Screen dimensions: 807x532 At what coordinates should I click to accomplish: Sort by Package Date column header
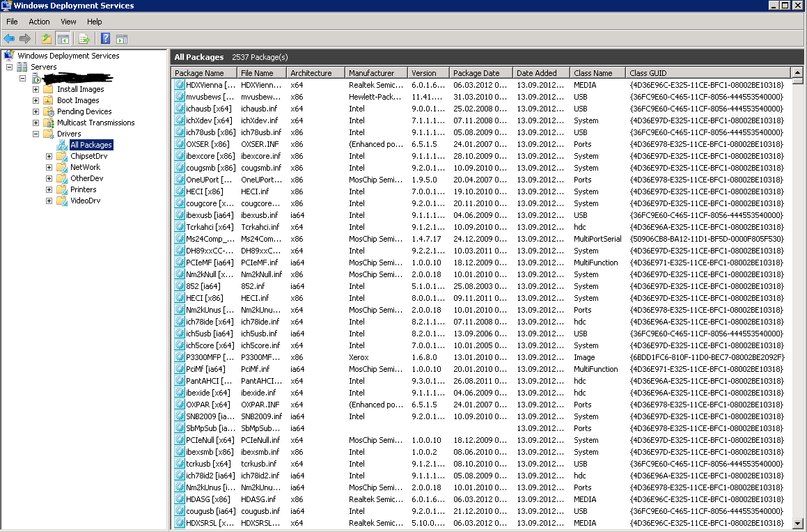[481, 73]
